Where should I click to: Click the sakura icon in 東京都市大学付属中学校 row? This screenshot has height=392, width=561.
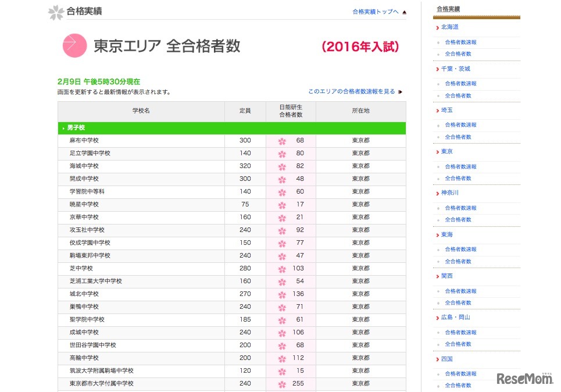point(282,384)
